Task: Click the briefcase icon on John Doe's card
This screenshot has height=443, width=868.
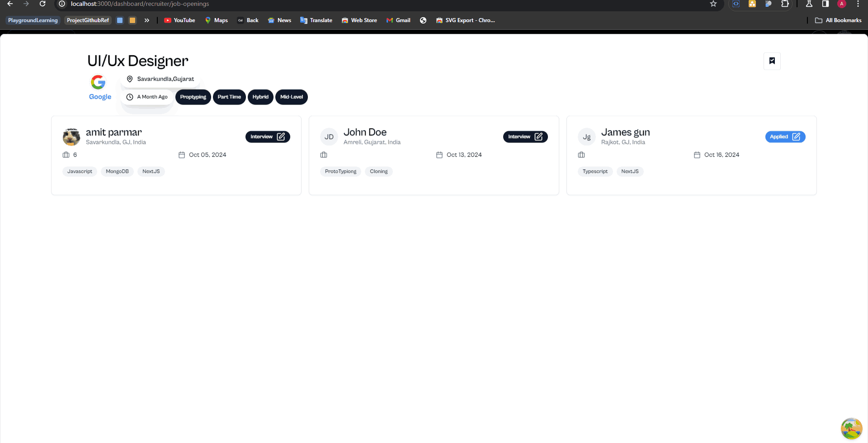Action: click(324, 155)
